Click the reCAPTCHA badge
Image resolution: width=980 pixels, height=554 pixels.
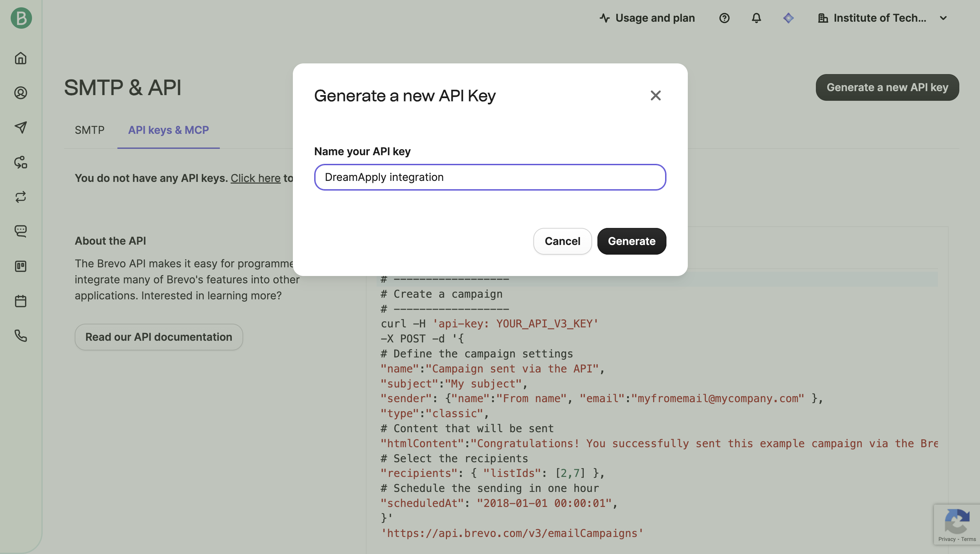pyautogui.click(x=956, y=524)
